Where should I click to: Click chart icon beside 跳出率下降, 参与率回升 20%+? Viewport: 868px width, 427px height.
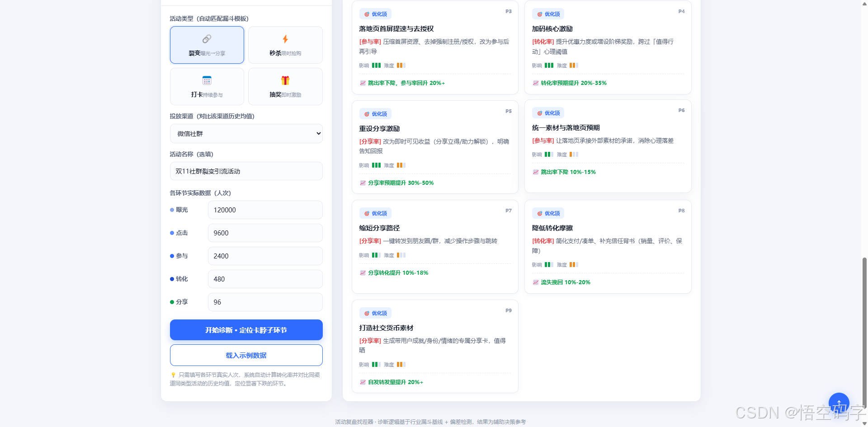(363, 83)
